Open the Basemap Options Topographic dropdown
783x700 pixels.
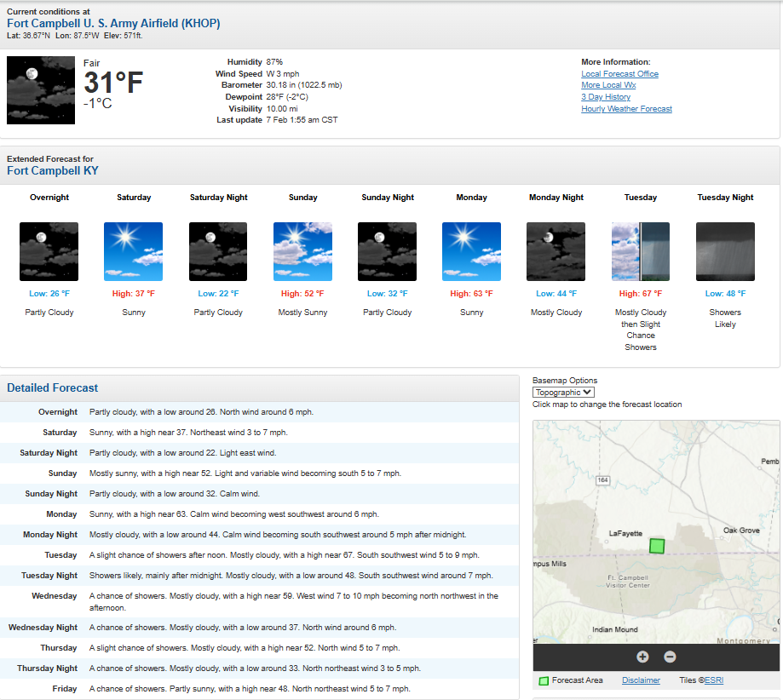click(x=563, y=393)
